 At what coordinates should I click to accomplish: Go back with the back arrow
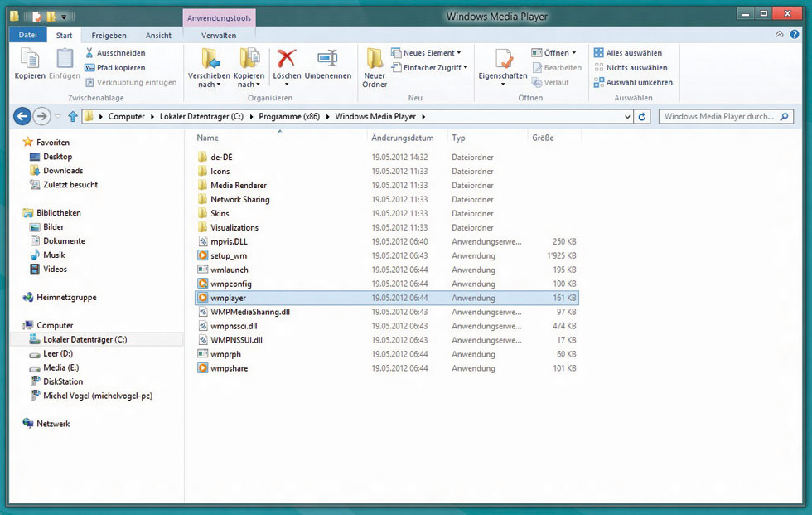point(22,116)
